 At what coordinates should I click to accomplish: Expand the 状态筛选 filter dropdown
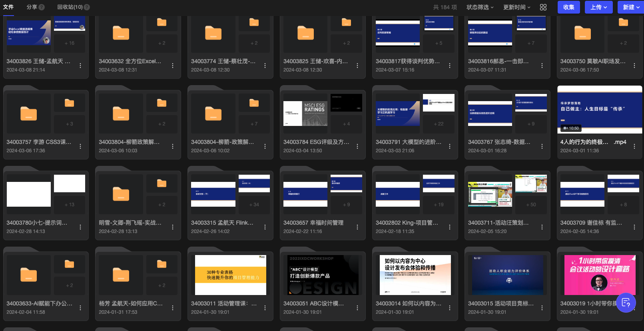[480, 7]
